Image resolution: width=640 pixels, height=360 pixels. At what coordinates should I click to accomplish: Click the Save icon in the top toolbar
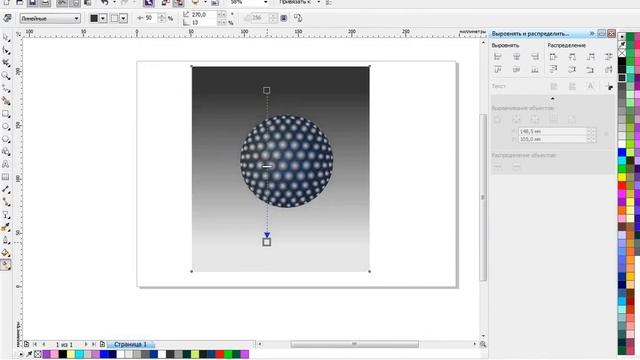[x=32, y=3]
